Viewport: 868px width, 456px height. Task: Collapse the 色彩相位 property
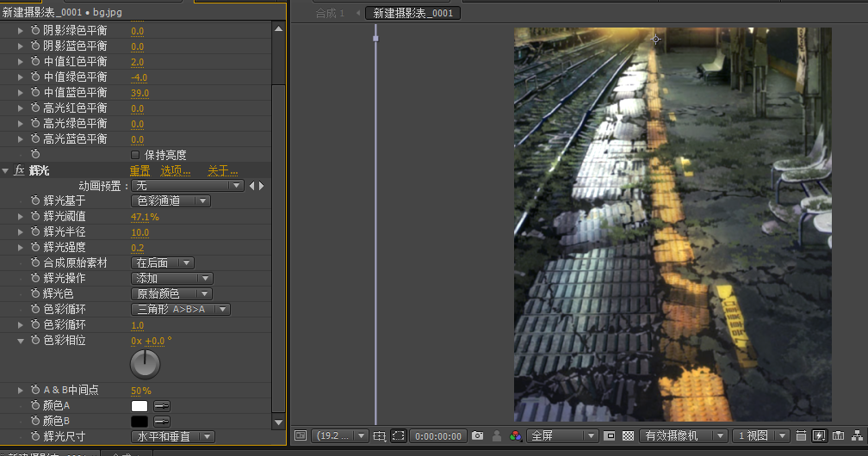22,341
